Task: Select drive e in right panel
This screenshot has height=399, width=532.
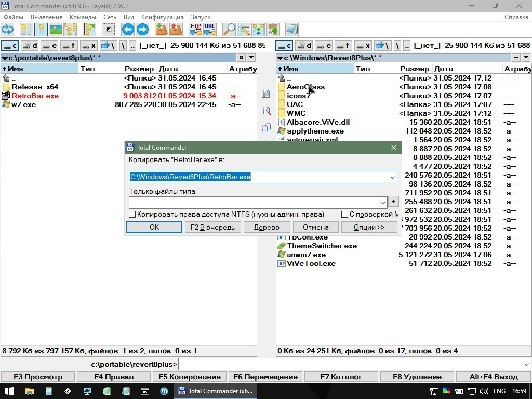Action: point(324,46)
